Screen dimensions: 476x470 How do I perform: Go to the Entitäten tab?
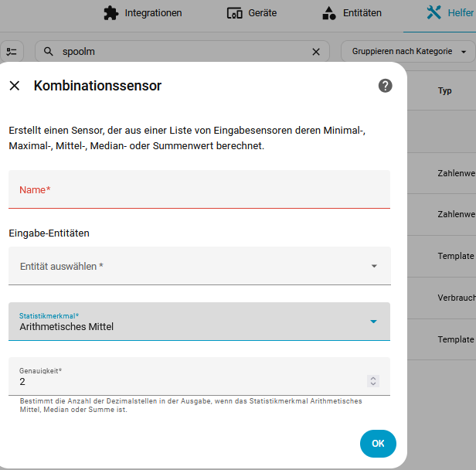[x=352, y=13]
